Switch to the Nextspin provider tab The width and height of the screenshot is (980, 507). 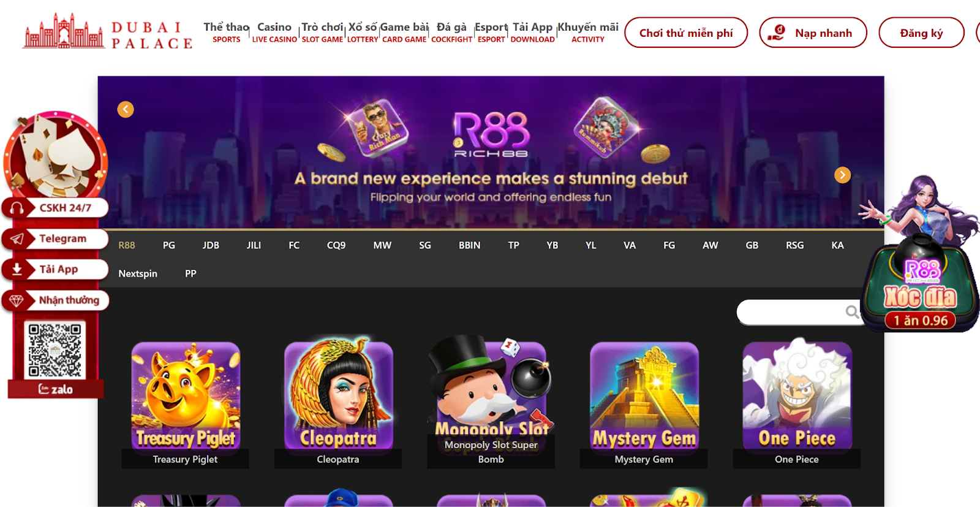pyautogui.click(x=138, y=273)
